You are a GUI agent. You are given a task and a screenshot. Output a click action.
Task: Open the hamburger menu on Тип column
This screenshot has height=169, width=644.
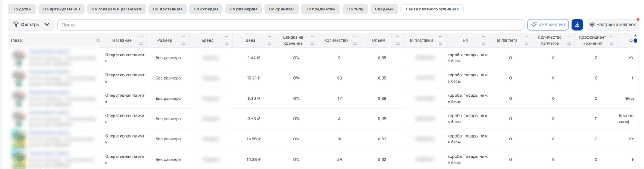[483, 44]
